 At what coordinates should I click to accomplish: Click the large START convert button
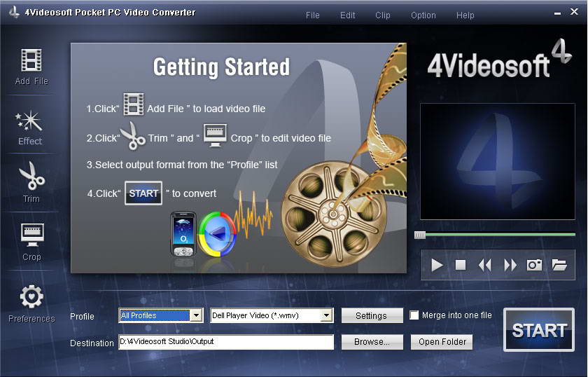click(539, 329)
